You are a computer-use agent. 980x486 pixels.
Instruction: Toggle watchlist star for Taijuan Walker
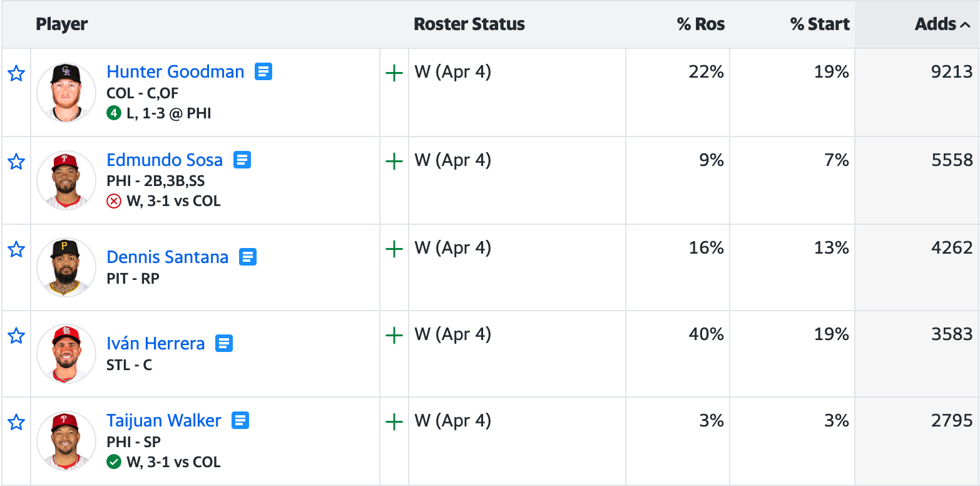point(16,422)
